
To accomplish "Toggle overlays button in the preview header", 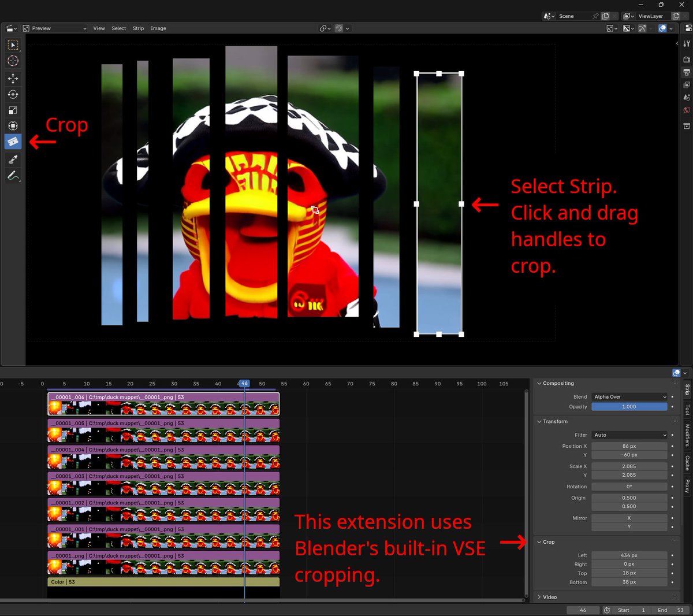I will (662, 28).
